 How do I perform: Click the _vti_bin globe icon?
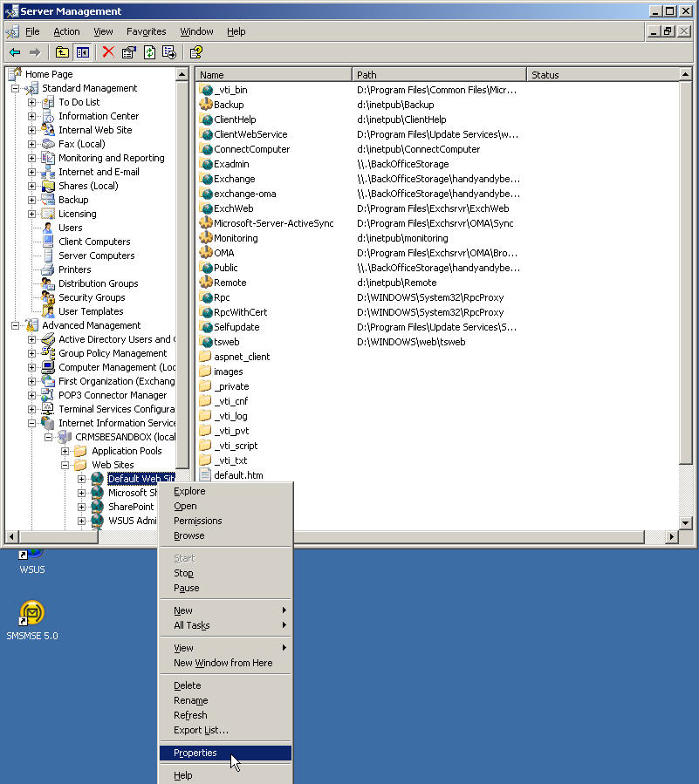[x=206, y=90]
